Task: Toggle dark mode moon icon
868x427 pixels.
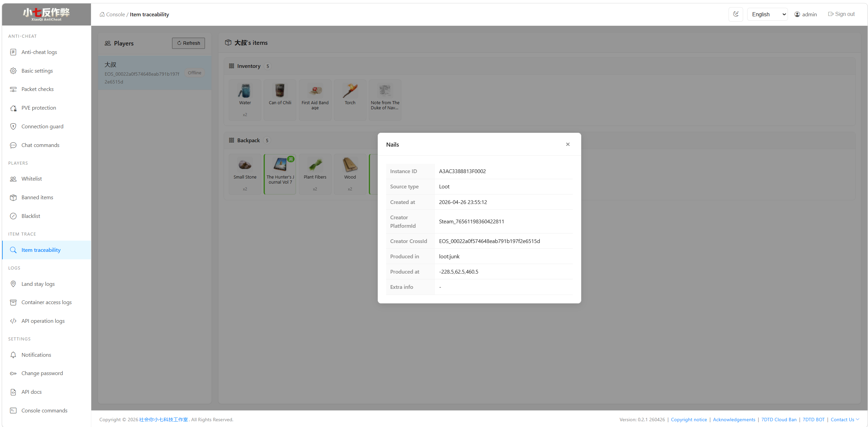Action: 735,14
